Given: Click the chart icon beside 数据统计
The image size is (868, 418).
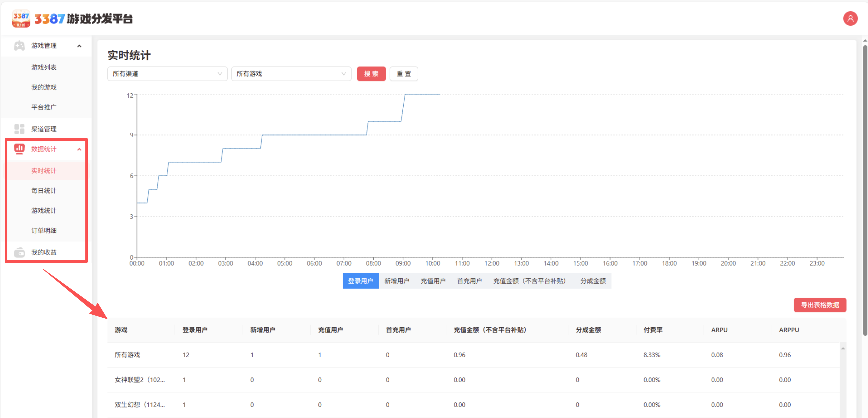Looking at the screenshot, I should tap(19, 149).
